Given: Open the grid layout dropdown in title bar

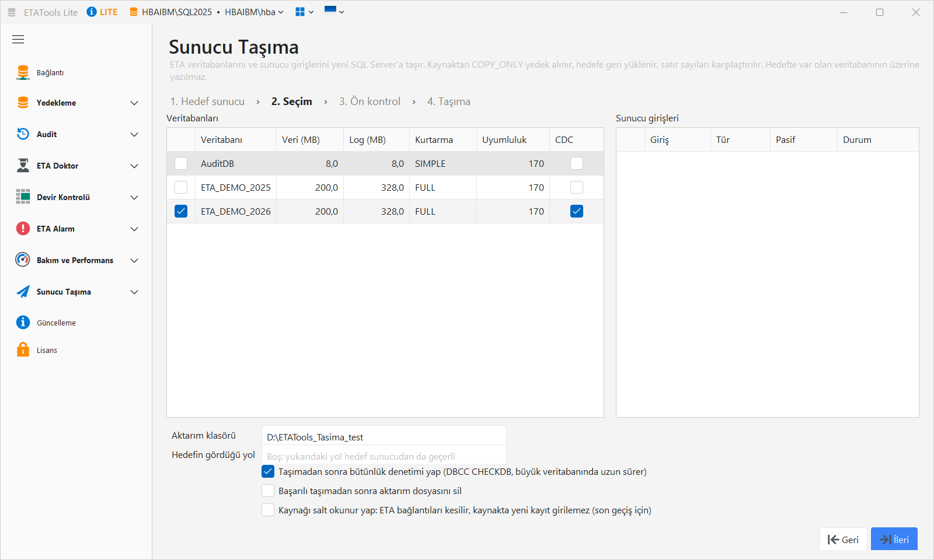Looking at the screenshot, I should click(x=304, y=12).
